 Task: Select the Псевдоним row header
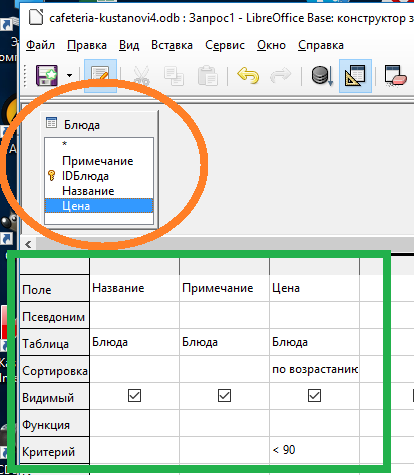tap(54, 316)
